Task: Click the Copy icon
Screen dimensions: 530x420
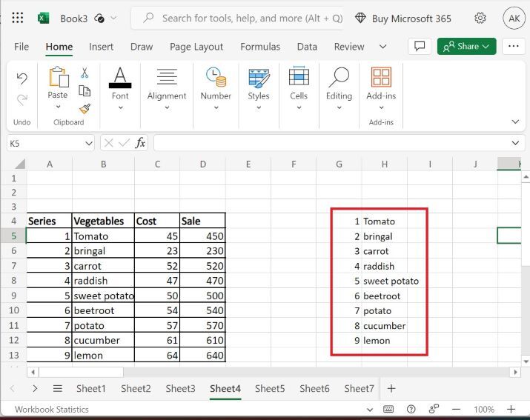Action: point(85,90)
